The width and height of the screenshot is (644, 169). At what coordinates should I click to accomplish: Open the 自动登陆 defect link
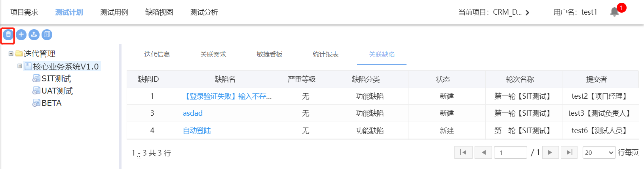pyautogui.click(x=197, y=131)
